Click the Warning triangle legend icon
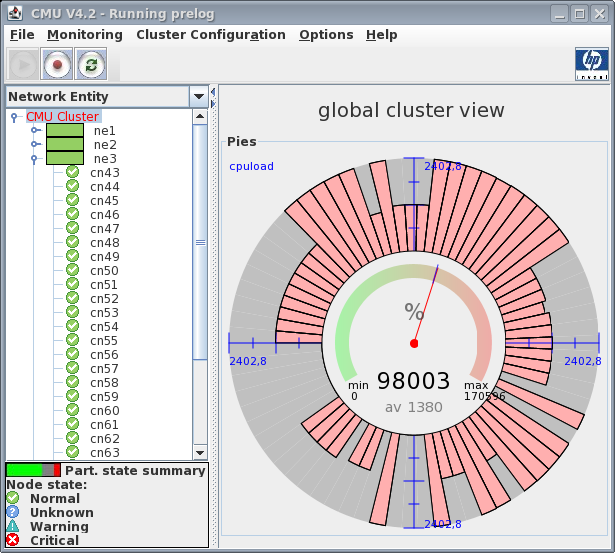This screenshot has width=615, height=553. pos(13,526)
